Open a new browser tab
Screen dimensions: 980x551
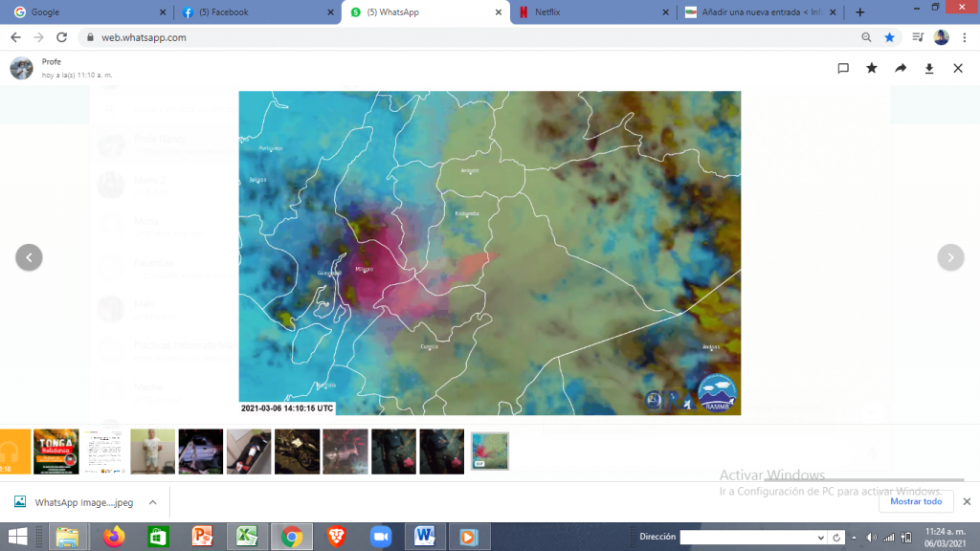click(x=860, y=12)
